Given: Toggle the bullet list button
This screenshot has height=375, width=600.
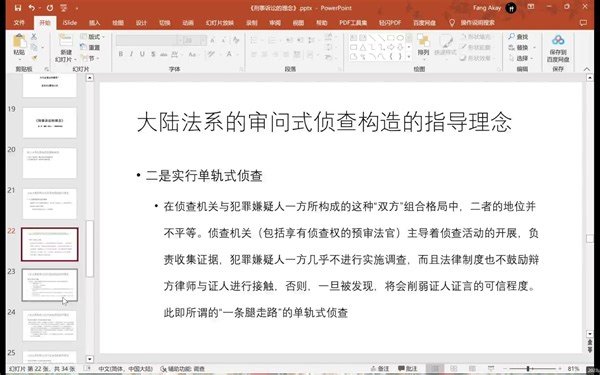Looking at the screenshot, I should 255,40.
